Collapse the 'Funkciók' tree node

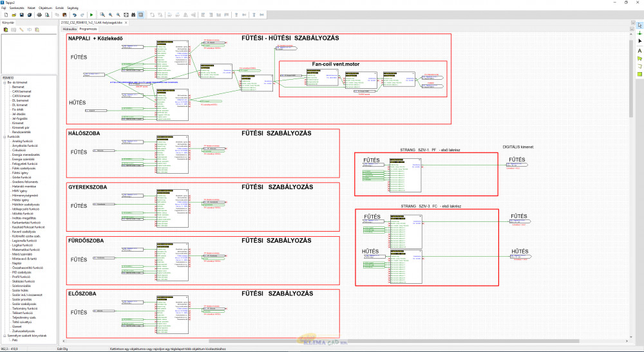click(x=5, y=136)
